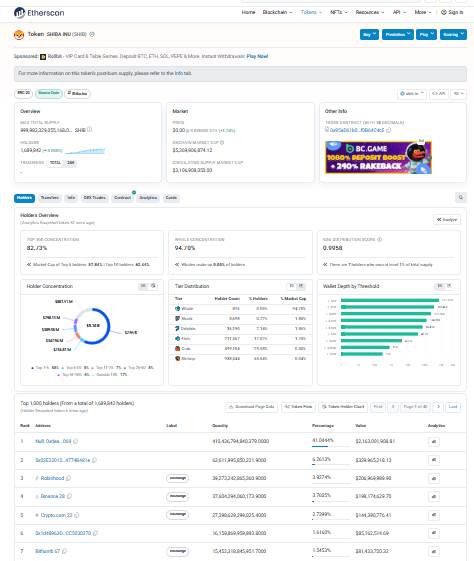Click Download Page Data button

(x=251, y=407)
